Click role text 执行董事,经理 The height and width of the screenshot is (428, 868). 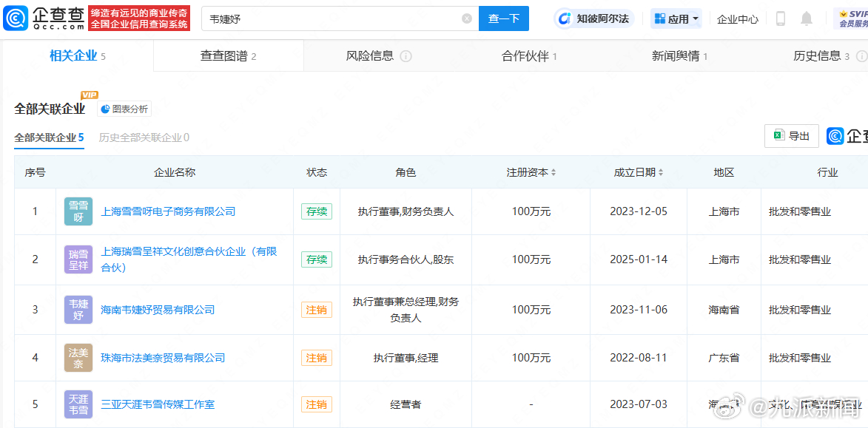[x=406, y=358]
